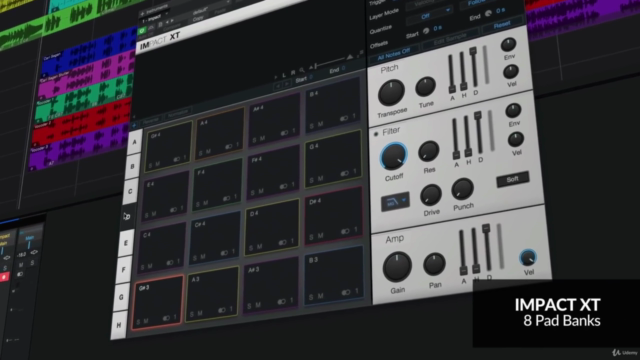Click the next sample arrow above the pads
This screenshot has height=360, width=640.
[x=287, y=84]
